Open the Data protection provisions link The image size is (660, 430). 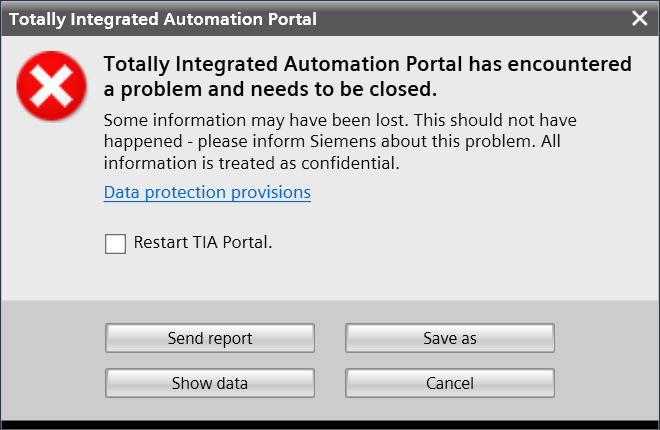(207, 192)
